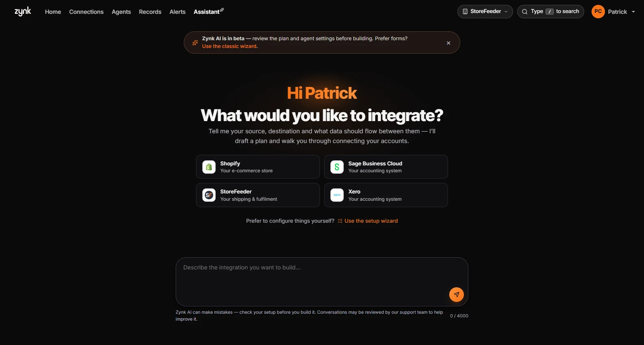Pick the StoreFeeder shipping & fulfilment card
Screen dimensions: 644x345
coord(258,195)
